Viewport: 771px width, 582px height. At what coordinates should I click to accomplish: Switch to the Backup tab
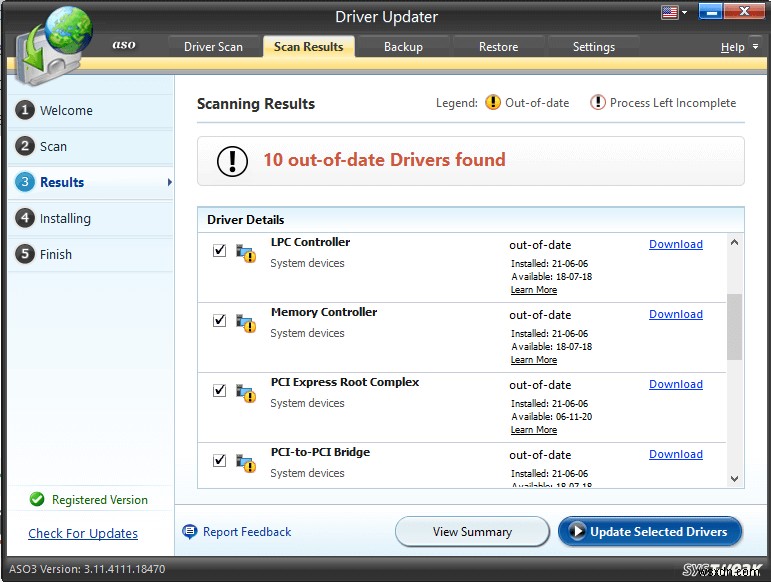[x=403, y=47]
